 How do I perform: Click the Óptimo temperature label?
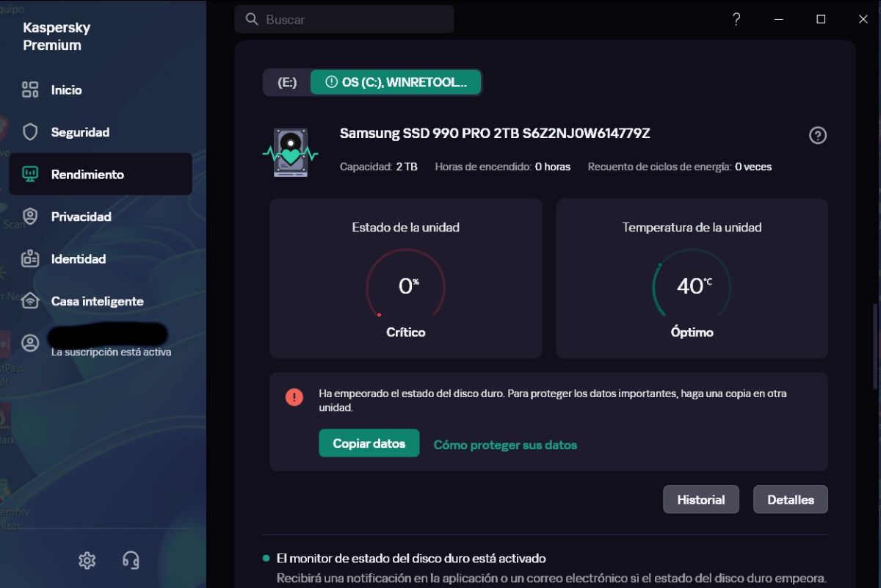pyautogui.click(x=692, y=333)
